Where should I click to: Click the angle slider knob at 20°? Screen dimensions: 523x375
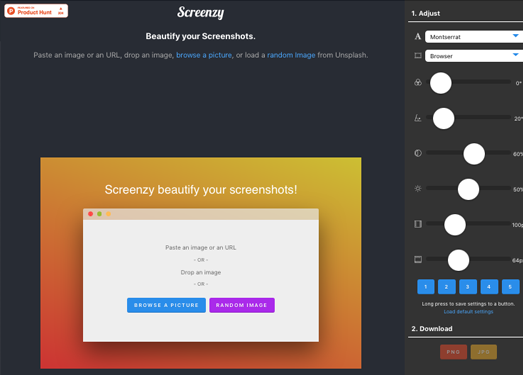(x=443, y=118)
